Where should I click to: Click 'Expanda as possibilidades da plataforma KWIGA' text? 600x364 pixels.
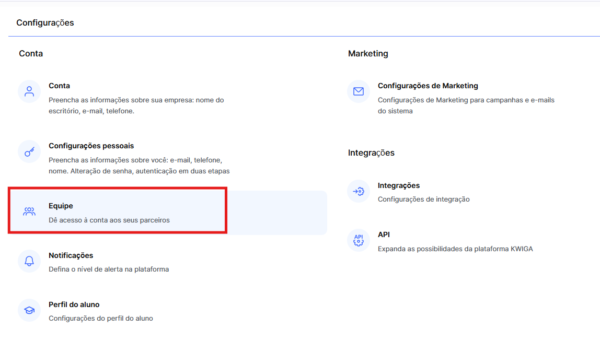point(455,249)
